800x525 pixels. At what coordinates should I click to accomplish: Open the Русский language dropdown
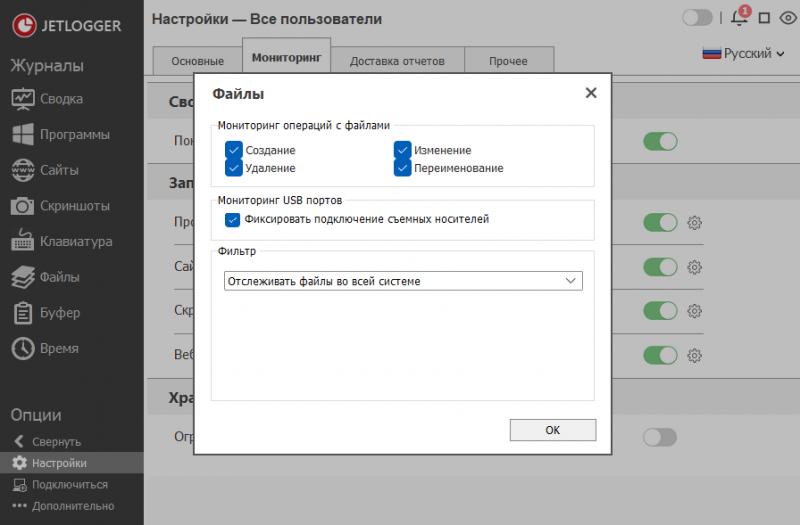pos(745,53)
